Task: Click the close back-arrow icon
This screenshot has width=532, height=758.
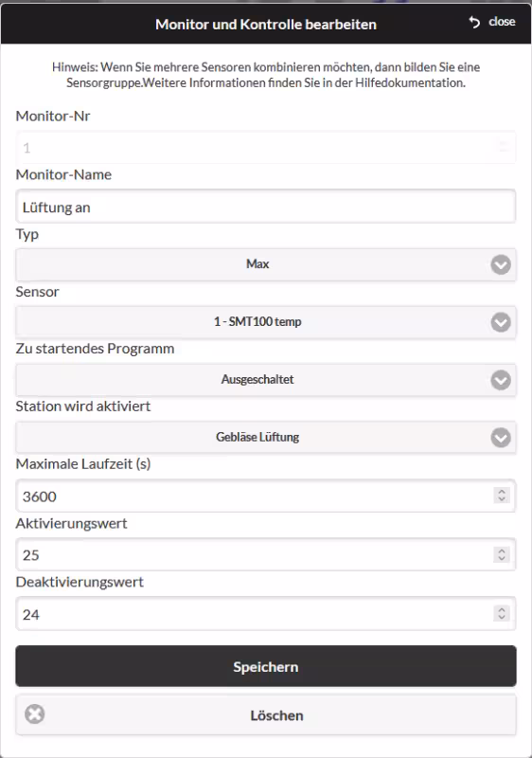Action: tap(474, 22)
